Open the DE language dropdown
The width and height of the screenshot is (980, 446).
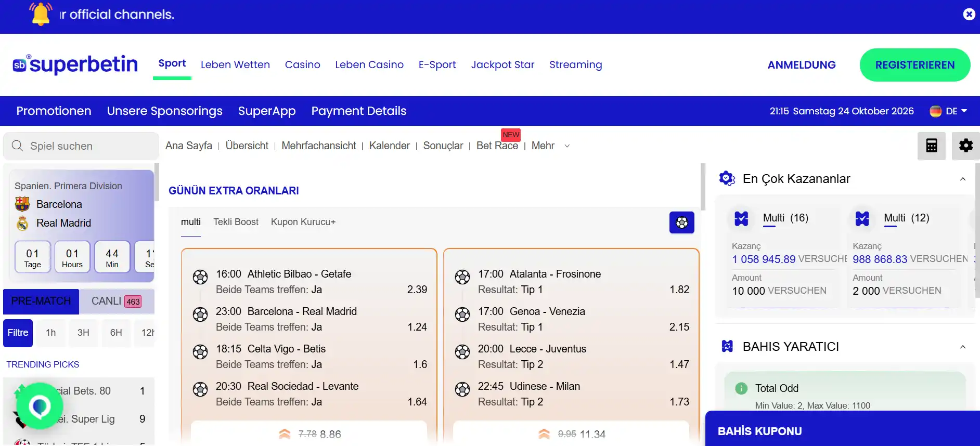948,111
